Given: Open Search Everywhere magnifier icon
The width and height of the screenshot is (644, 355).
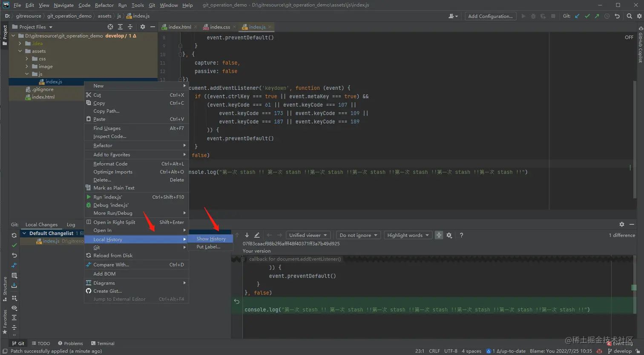Looking at the screenshot, I should click(629, 16).
